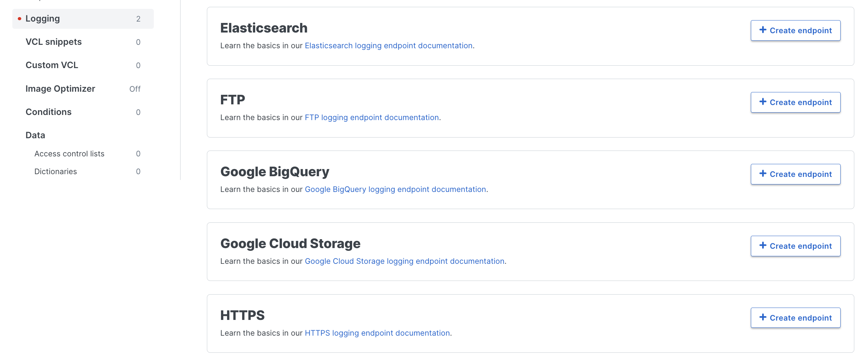
Task: Go to VCL snippets in sidebar
Action: point(54,42)
